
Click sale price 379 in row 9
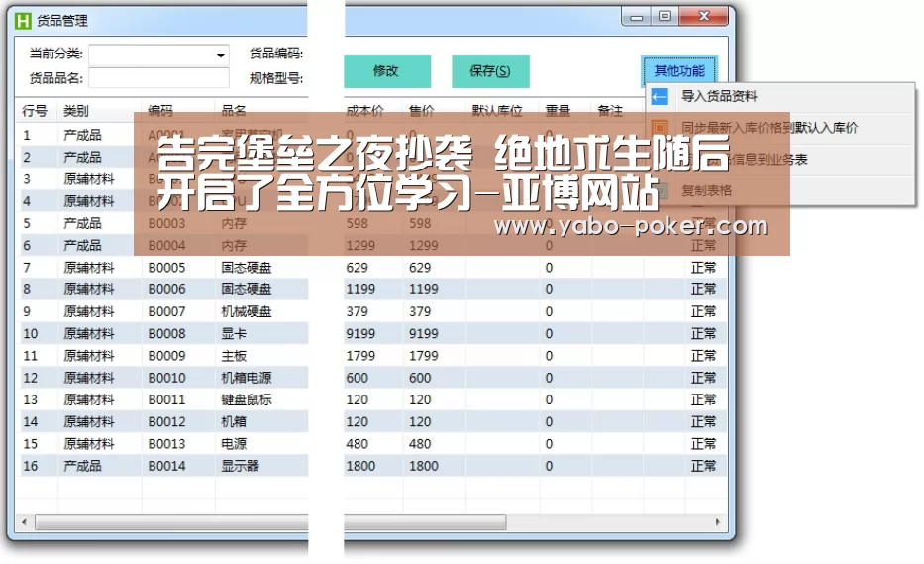coord(420,311)
